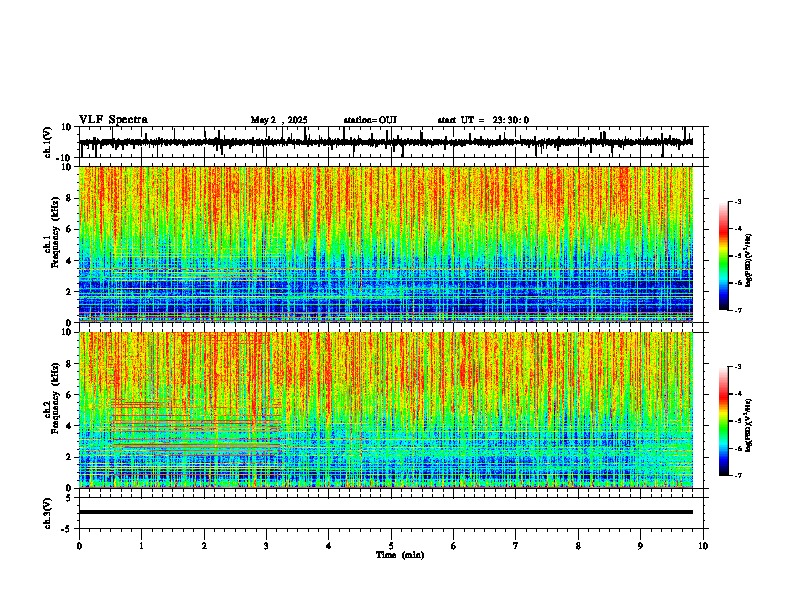Image resolution: width=792 pixels, height=612 pixels.
Task: Click the -3 tick on ch.2 color bar
Action: click(x=738, y=367)
